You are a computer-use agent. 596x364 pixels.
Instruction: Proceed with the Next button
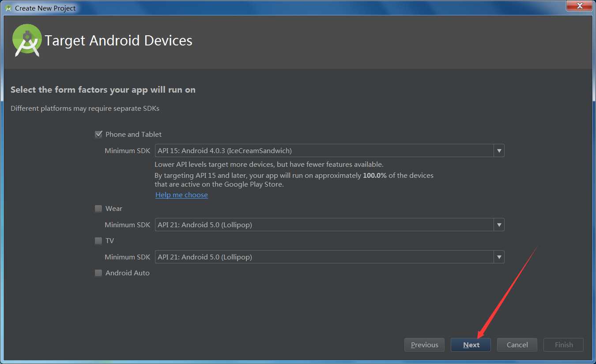(x=471, y=345)
